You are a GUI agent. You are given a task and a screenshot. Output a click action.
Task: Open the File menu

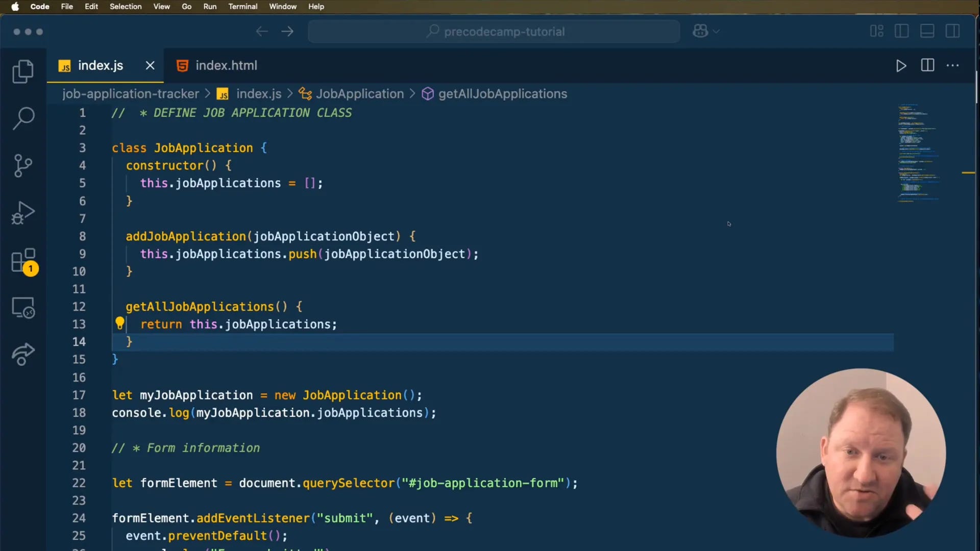click(67, 7)
